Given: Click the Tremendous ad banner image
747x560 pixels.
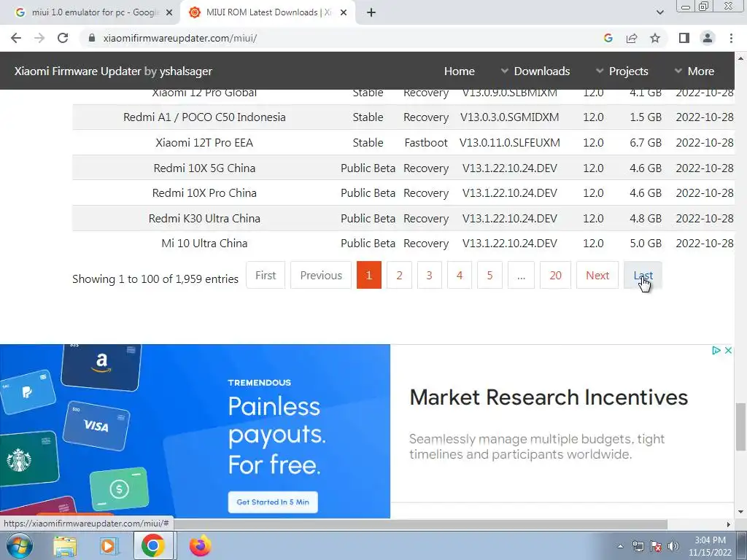Looking at the screenshot, I should pyautogui.click(x=195, y=431).
